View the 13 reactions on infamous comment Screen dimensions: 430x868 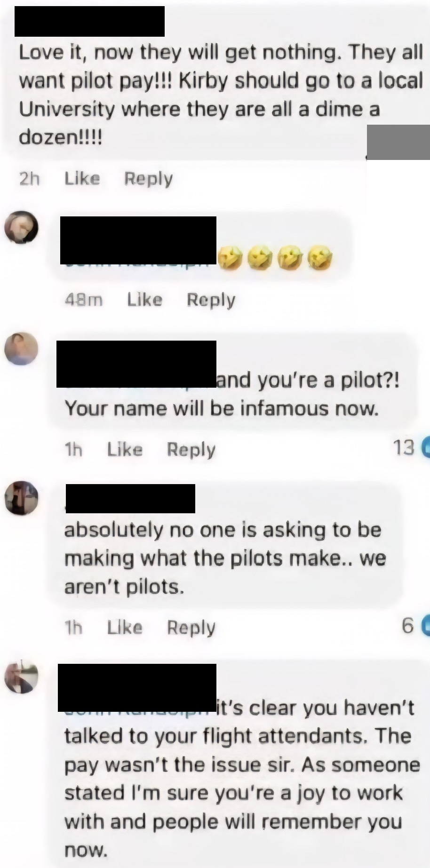tap(410, 447)
